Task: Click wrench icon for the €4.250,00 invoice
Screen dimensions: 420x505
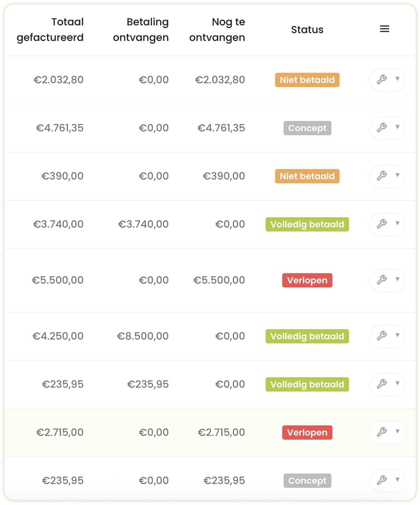Action: tap(382, 336)
